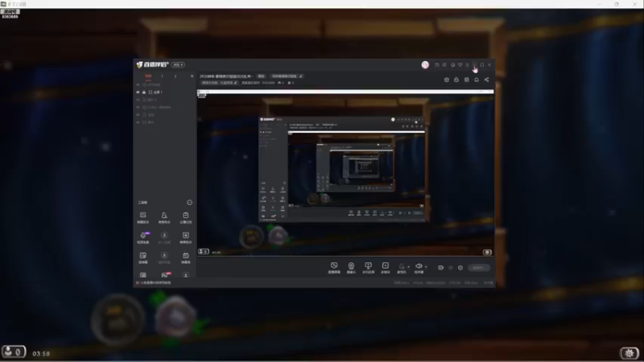Click the record camera icon beside settings
The width and height of the screenshot is (644, 362).
440,268
